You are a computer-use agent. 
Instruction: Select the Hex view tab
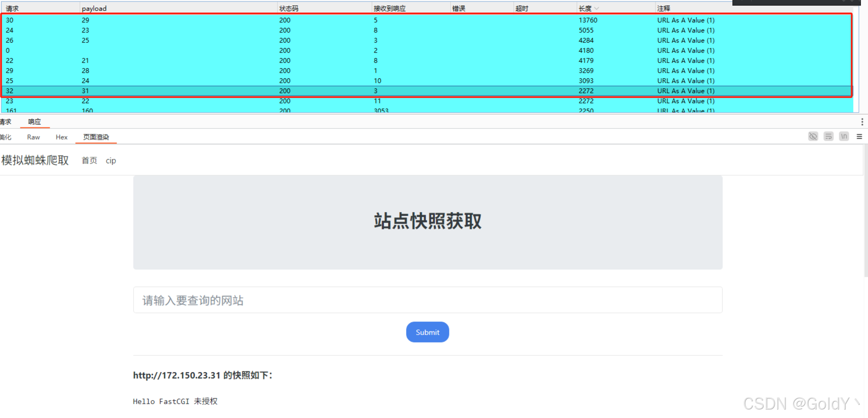[x=61, y=137]
